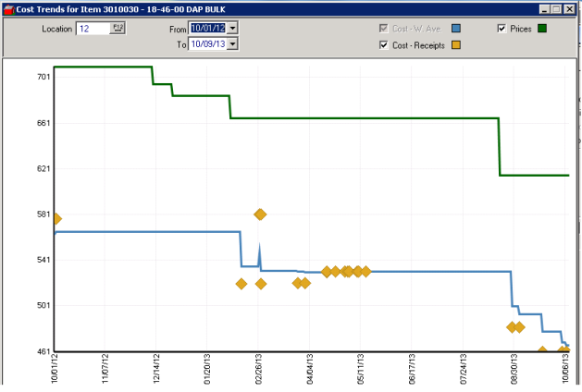Click the Prices label text
Image resolution: width=582 pixels, height=392 pixels.
521,29
